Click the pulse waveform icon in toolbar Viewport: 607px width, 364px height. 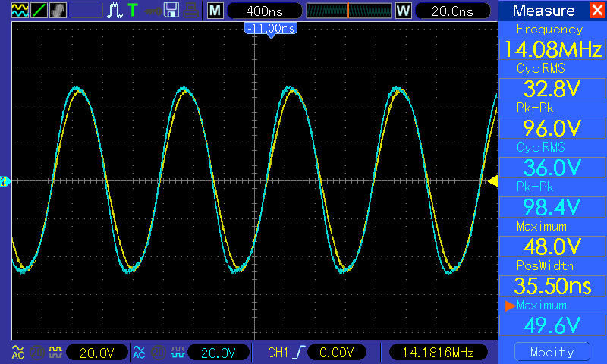point(115,11)
